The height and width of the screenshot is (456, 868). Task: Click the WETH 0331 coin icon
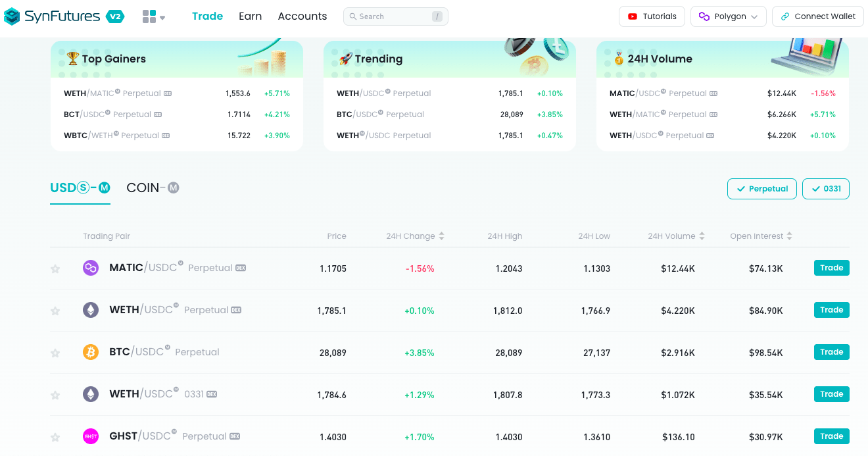pos(91,394)
